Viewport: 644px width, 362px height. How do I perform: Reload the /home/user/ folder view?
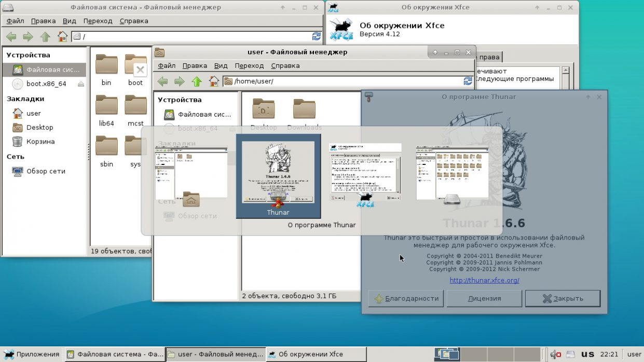point(468,81)
